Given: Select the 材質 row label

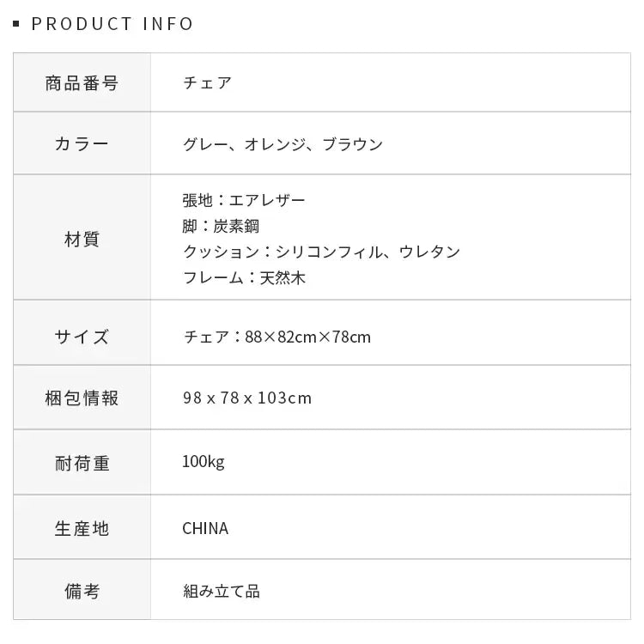Looking at the screenshot, I should (82, 239).
